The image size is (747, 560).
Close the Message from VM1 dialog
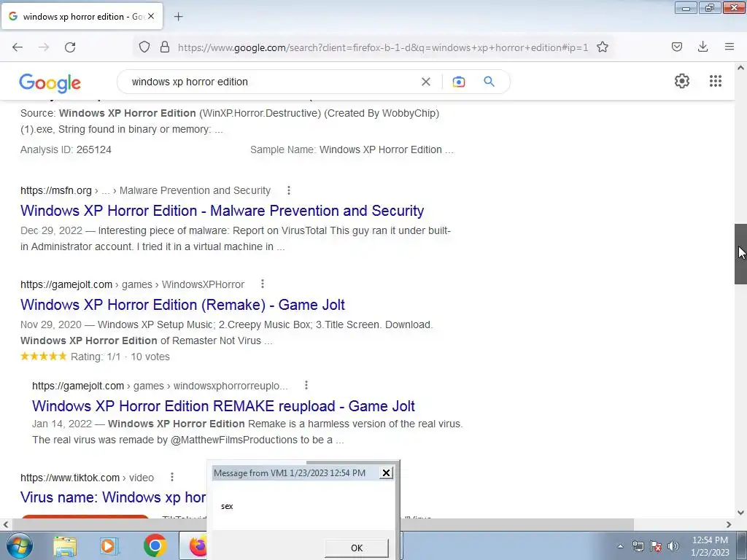tap(387, 472)
